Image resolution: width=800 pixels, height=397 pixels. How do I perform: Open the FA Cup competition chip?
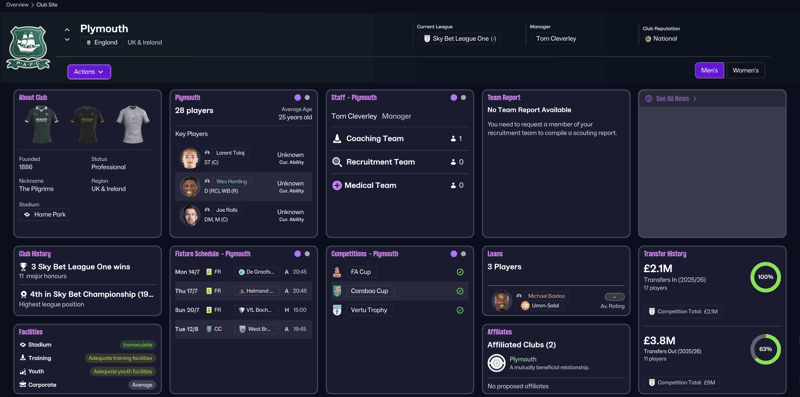361,272
